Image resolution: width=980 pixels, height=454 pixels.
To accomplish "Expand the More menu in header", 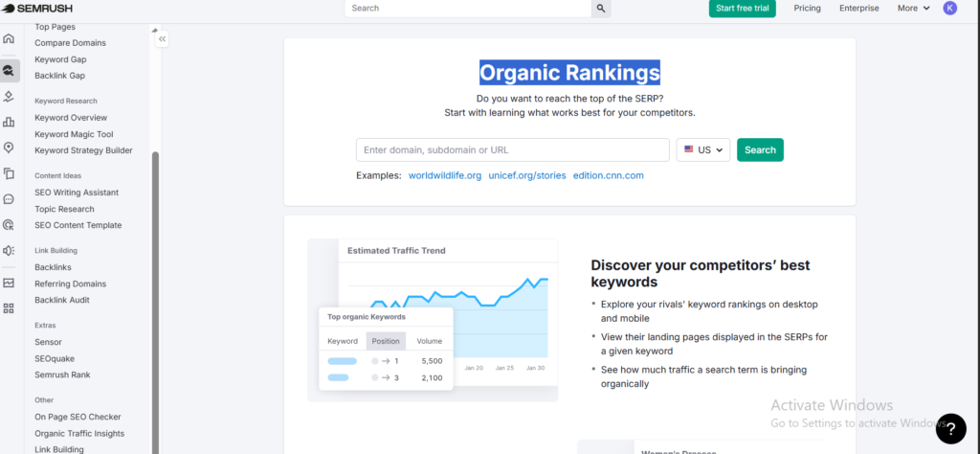I will [913, 9].
